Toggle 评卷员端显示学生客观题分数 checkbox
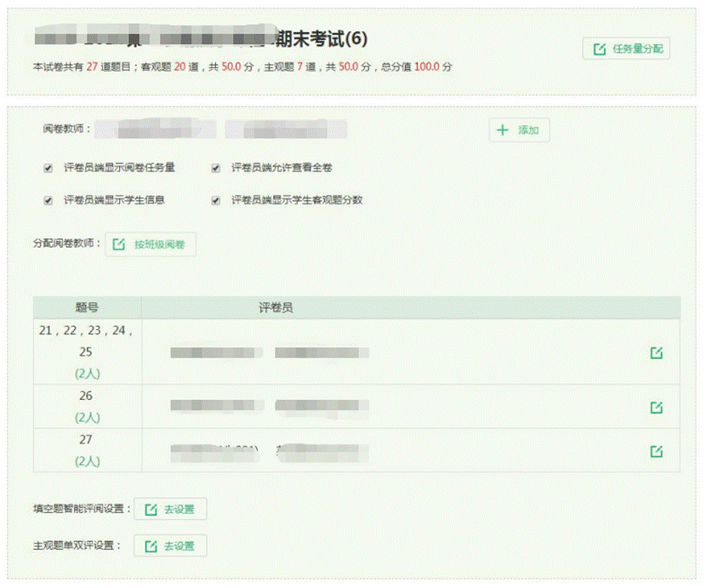The image size is (706, 588). [216, 201]
